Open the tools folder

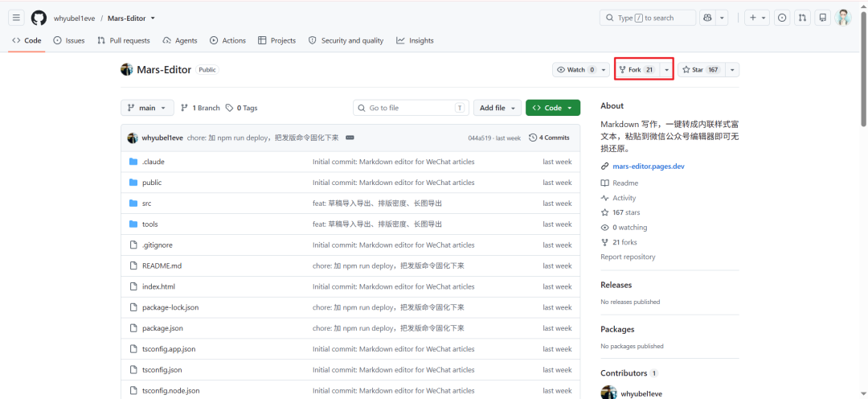click(x=150, y=224)
